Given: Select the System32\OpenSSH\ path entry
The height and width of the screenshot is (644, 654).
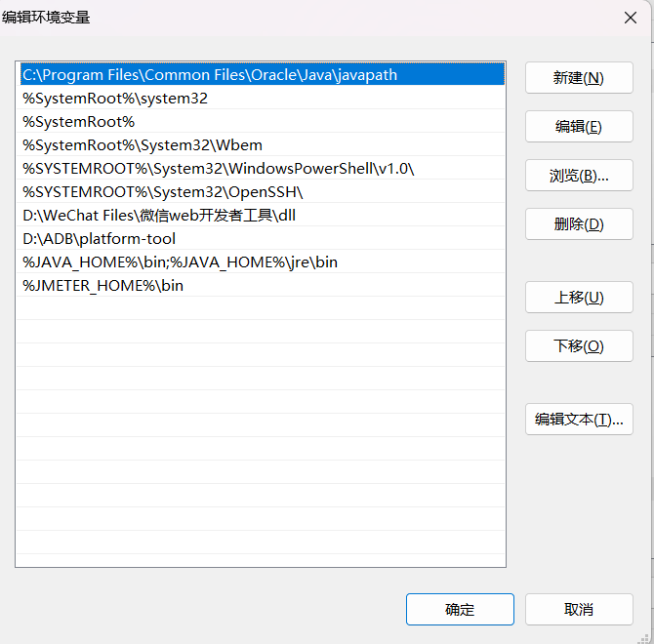Looking at the screenshot, I should tap(261, 192).
